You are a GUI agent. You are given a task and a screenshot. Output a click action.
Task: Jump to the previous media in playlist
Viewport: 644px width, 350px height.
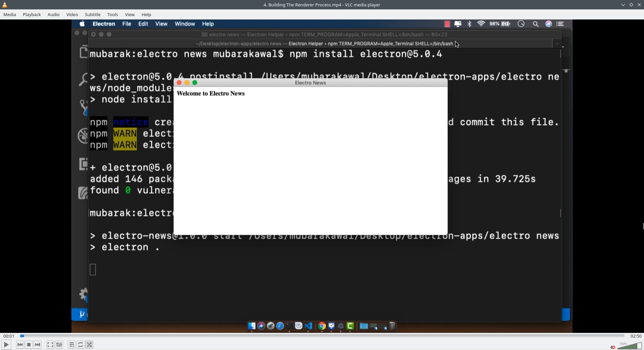20,345
